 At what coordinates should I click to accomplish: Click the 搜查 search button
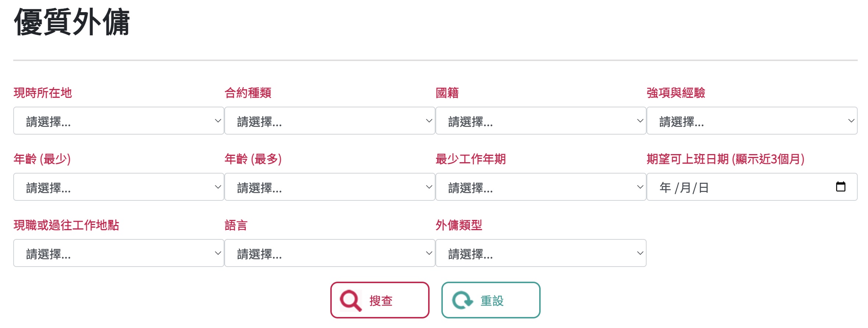380,300
